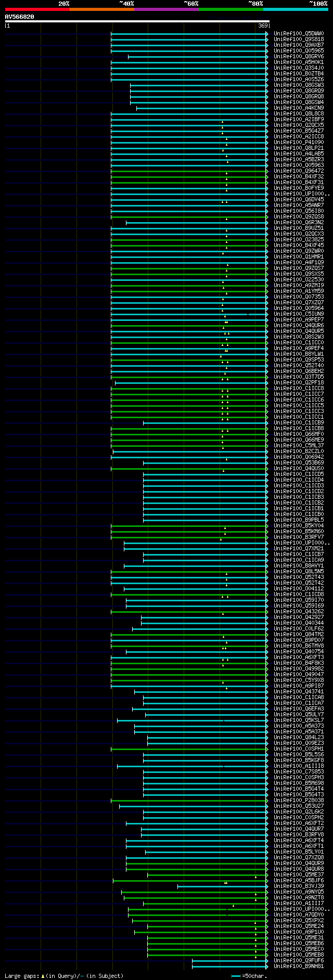This screenshot has height=980, width=333.
Task: Select hit label UniRef100_Q66MF0
Action: pyautogui.click(x=299, y=434)
